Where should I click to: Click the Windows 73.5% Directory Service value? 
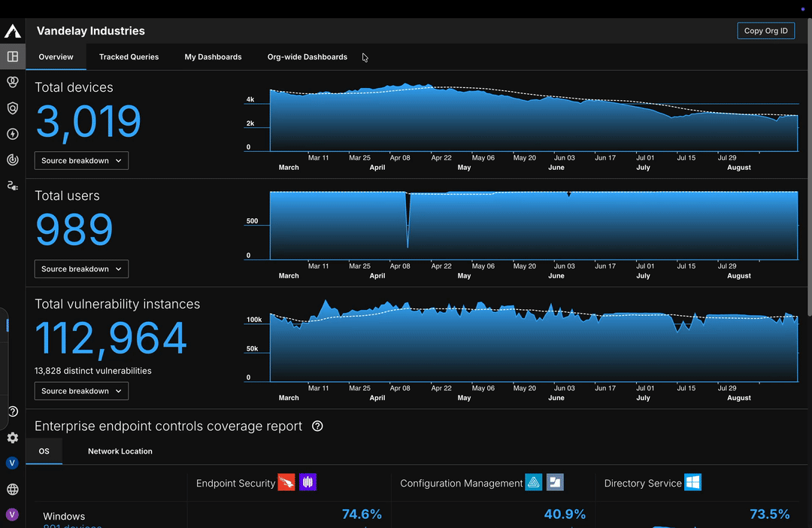(770, 514)
